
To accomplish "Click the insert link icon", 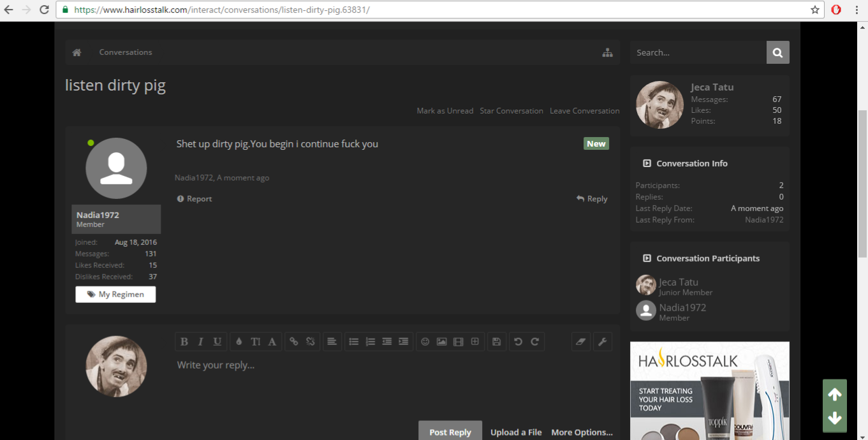I will click(293, 342).
